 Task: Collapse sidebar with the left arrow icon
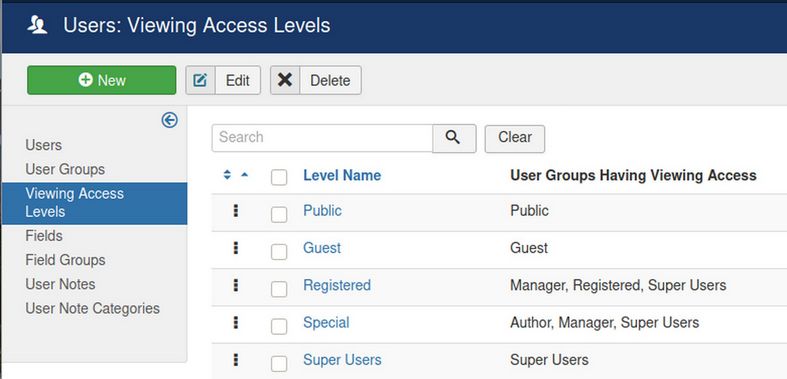point(170,120)
